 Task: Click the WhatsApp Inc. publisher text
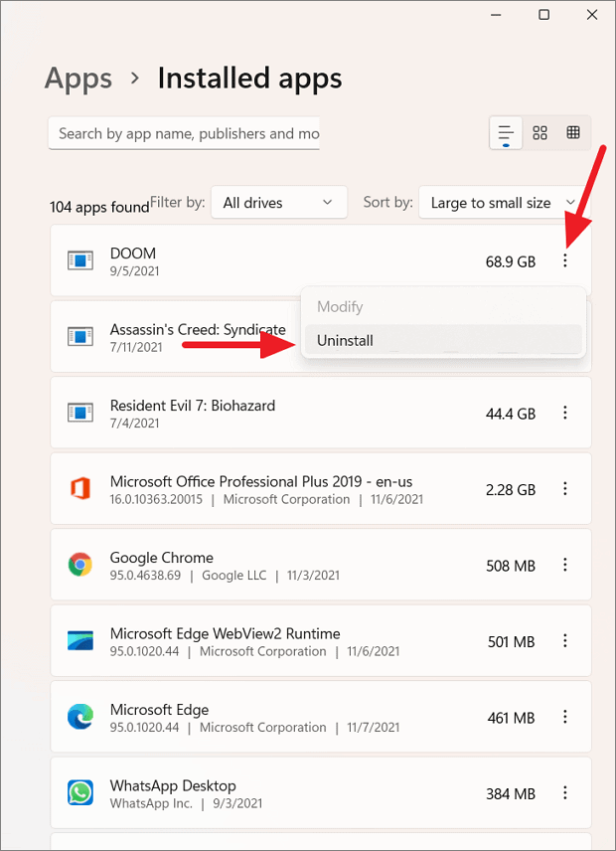pos(151,803)
